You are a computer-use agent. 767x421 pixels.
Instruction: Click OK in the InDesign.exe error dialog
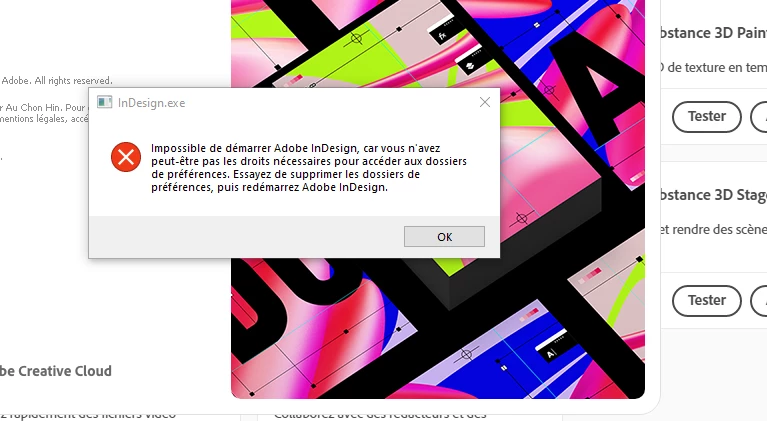point(444,237)
